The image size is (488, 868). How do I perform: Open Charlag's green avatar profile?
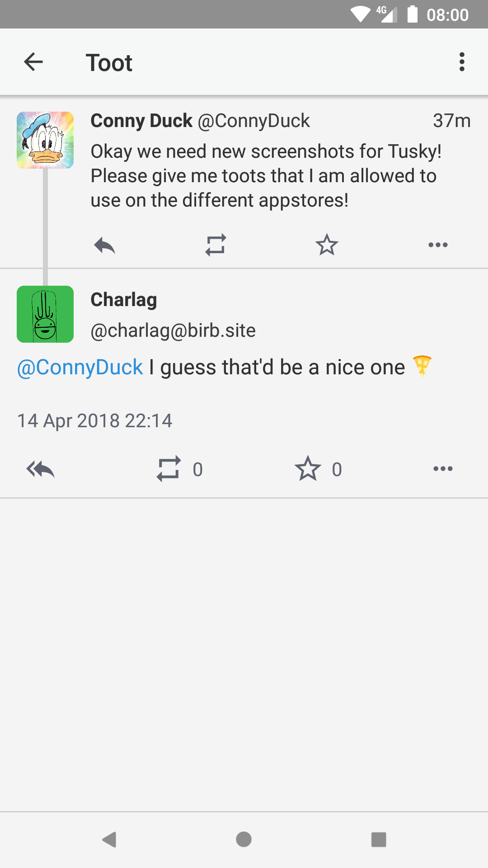pos(45,314)
